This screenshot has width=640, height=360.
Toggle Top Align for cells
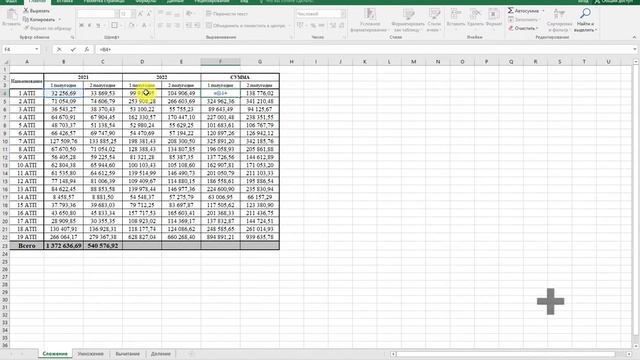point(160,13)
